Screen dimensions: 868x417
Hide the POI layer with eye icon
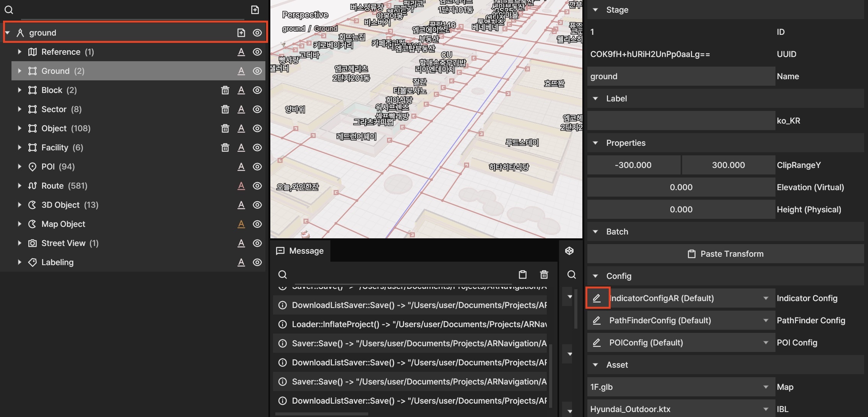[257, 167]
